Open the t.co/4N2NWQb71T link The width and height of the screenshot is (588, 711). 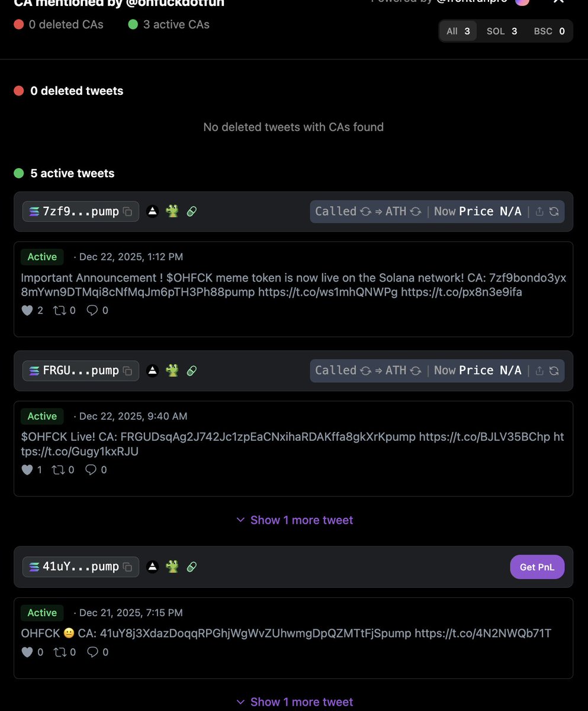point(483,634)
